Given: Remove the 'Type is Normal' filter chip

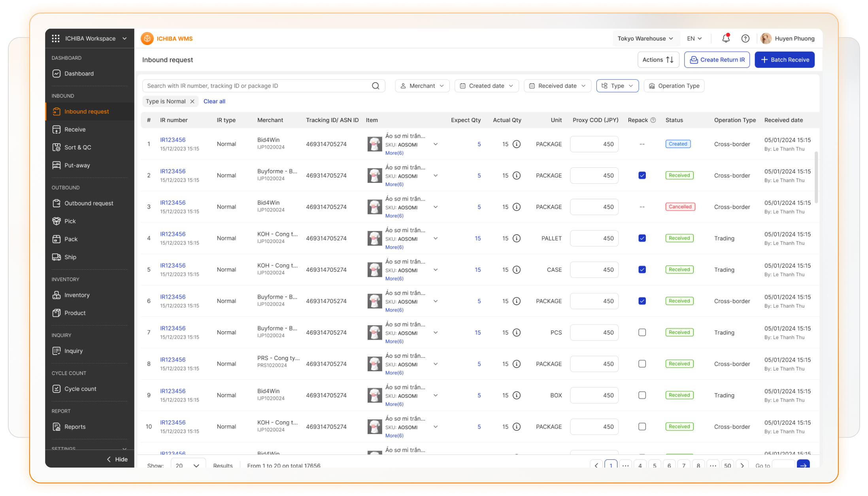Looking at the screenshot, I should pos(192,101).
